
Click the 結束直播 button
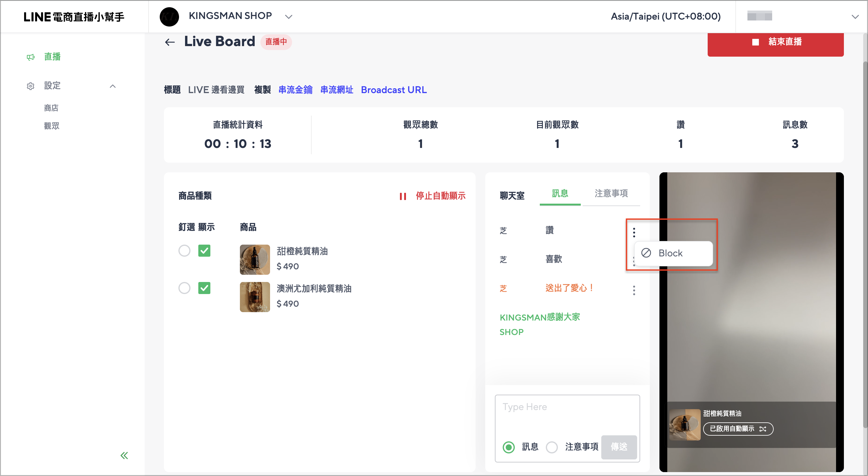(x=775, y=42)
